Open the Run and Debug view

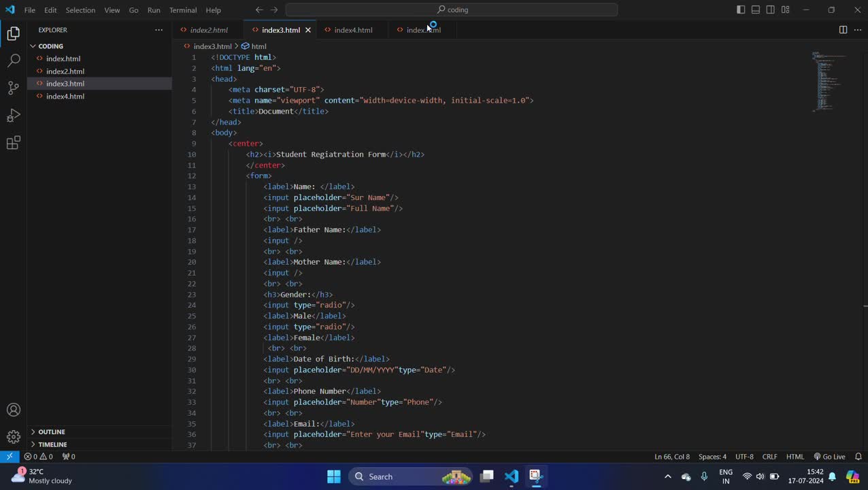point(14,115)
